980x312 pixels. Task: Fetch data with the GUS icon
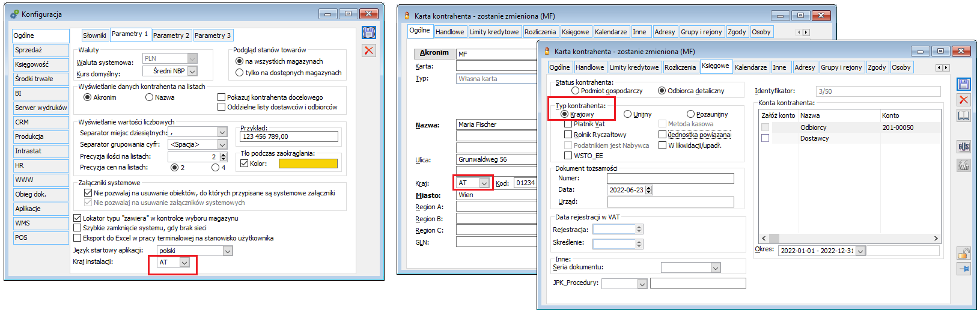(x=964, y=147)
